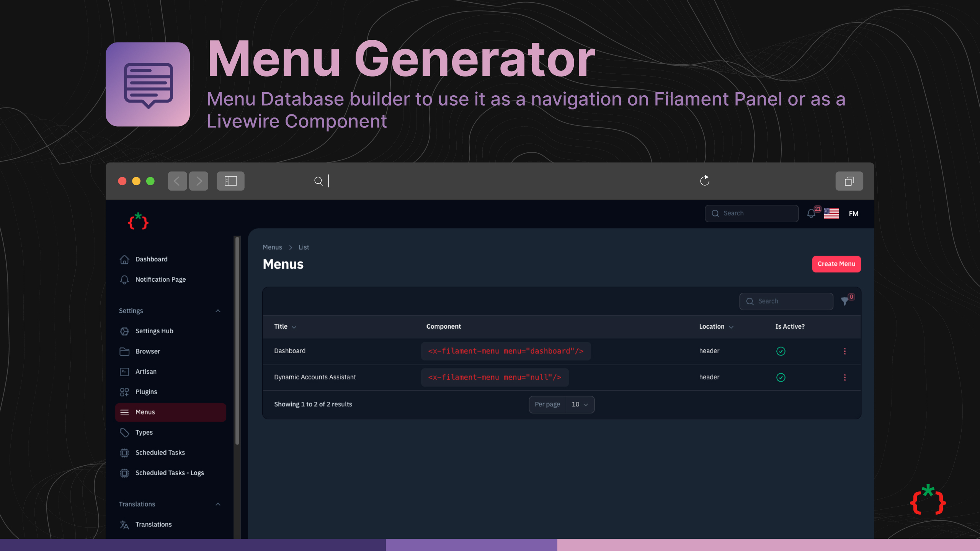Open row actions for Dynamic Accounts Assistant
980x551 pixels.
coord(845,378)
